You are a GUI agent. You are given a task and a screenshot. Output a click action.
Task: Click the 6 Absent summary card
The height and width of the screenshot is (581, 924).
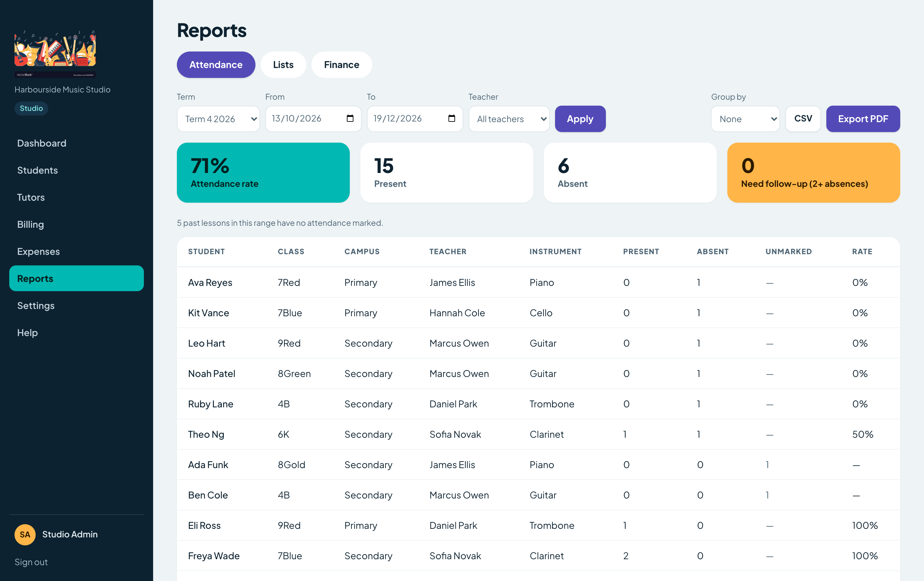point(630,173)
